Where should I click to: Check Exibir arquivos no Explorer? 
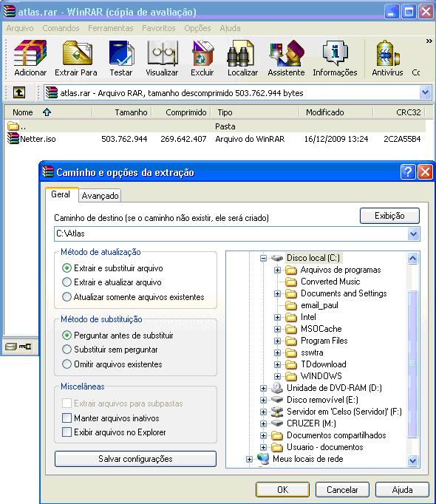(x=67, y=432)
